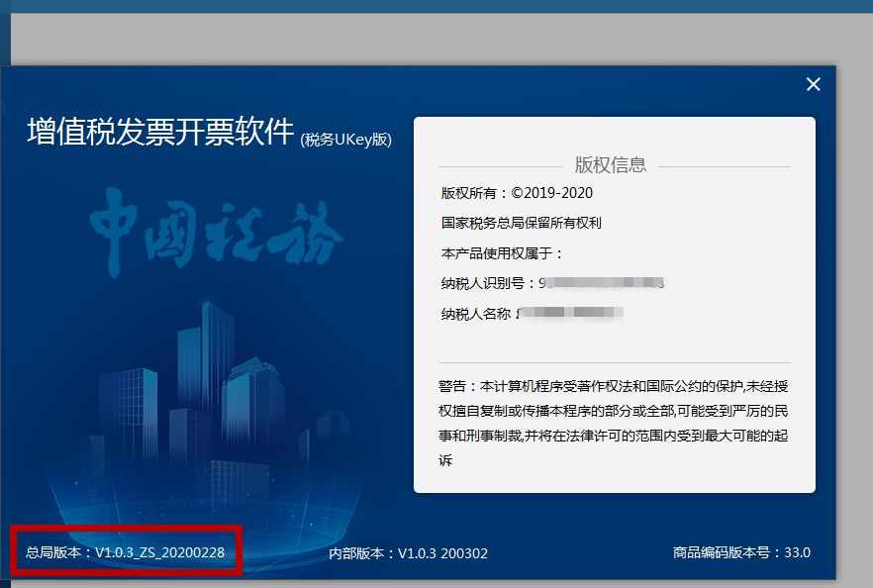Click the 纳税人名称 line
The height and width of the screenshot is (588, 873).
532,314
